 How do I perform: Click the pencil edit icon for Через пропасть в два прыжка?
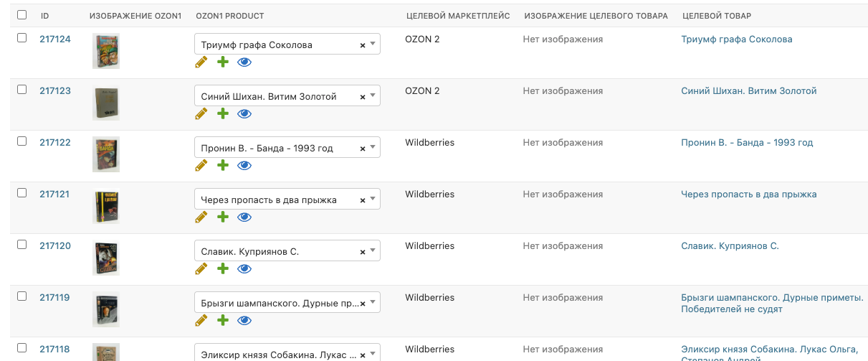pyautogui.click(x=201, y=217)
